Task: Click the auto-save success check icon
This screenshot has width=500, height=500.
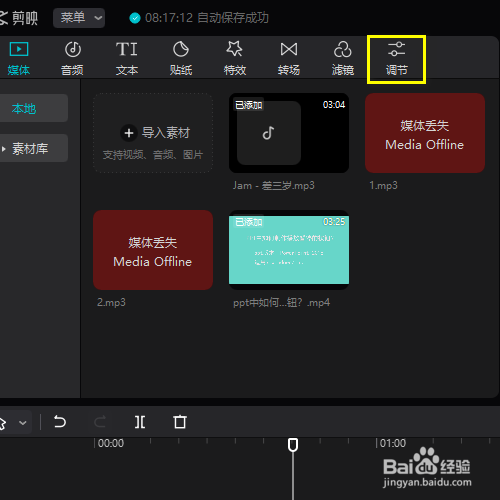Action: 135,18
